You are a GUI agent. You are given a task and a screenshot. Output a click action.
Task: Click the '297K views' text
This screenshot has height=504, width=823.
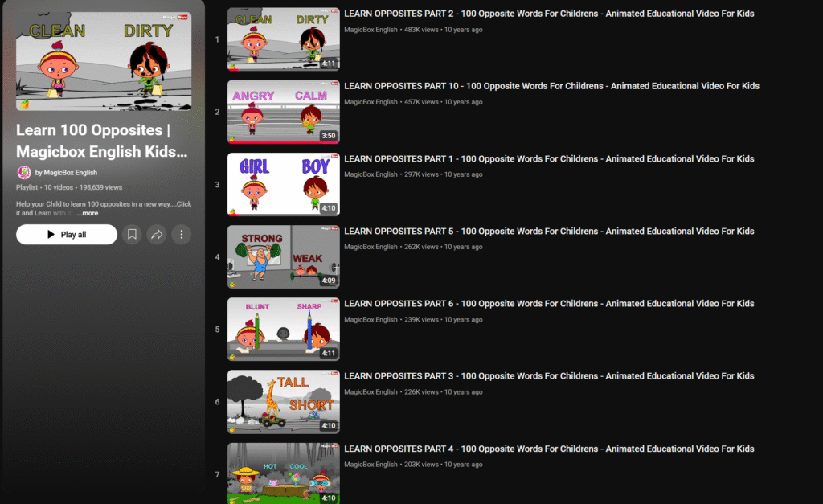421,174
